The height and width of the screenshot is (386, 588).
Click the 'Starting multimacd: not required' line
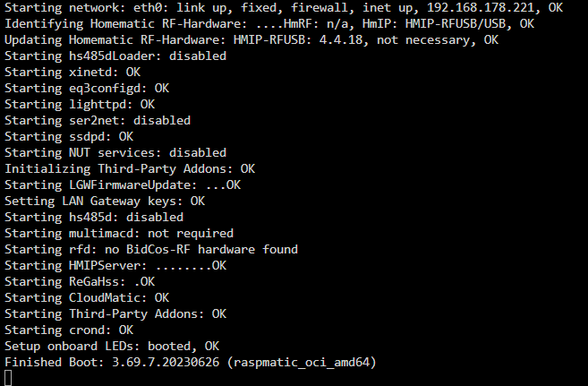119,234
